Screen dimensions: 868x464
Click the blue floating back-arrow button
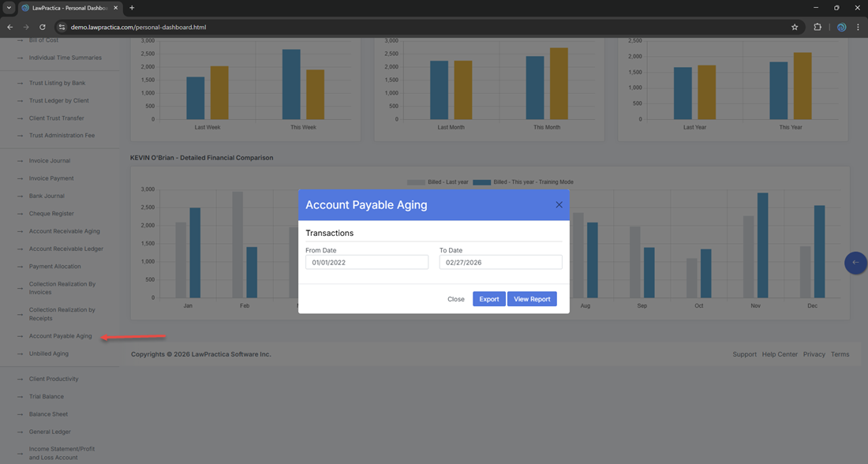click(x=855, y=263)
